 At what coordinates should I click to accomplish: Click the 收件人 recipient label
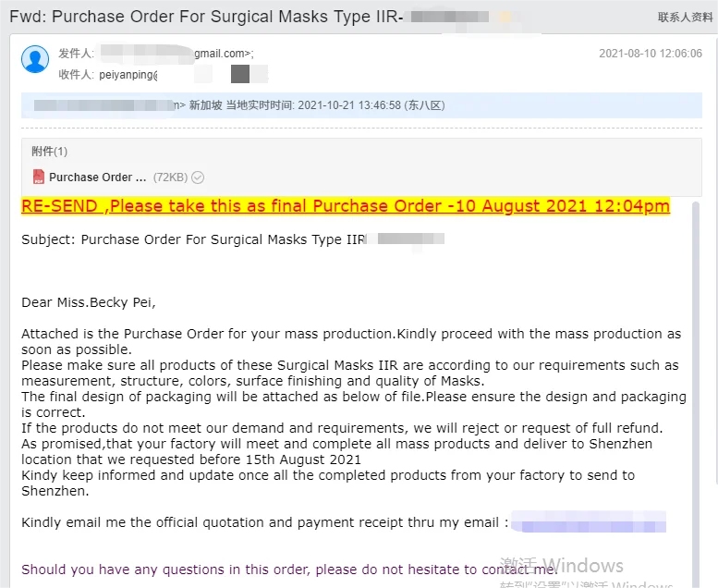pos(76,75)
